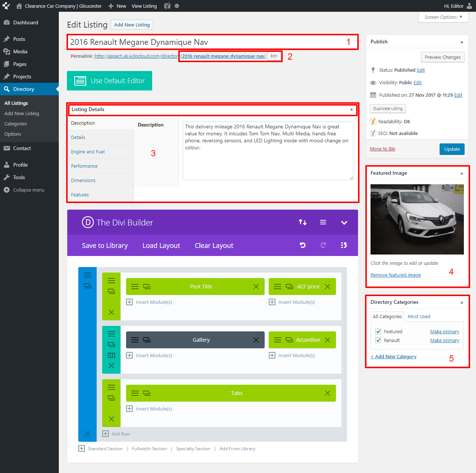Image resolution: width=476 pixels, height=473 pixels.
Task: Click the Yoast SEO icon in admin bar
Action: [x=167, y=6]
